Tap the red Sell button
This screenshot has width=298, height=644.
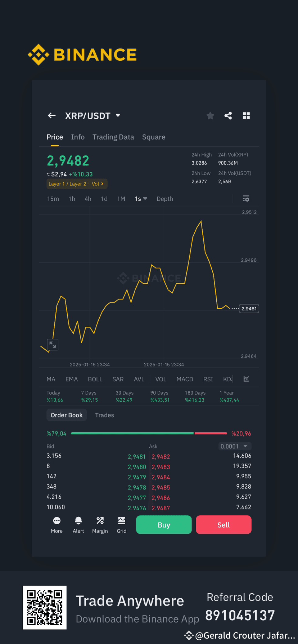pos(223,525)
